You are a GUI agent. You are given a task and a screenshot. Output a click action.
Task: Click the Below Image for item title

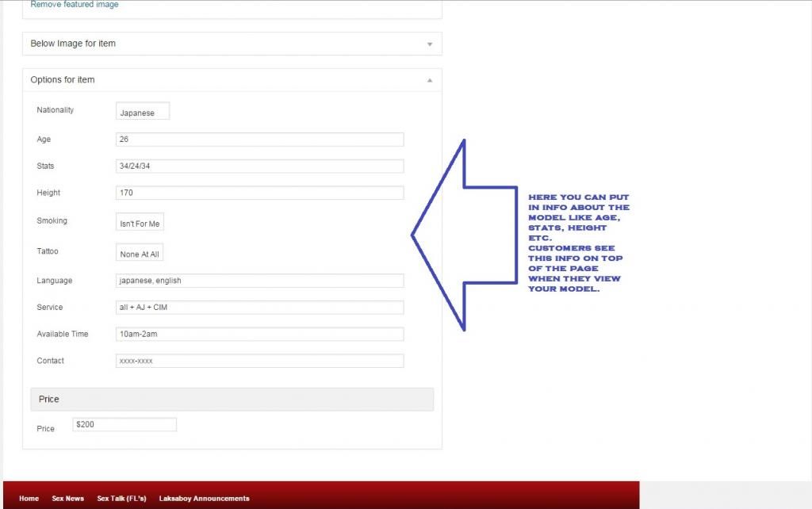coord(73,44)
